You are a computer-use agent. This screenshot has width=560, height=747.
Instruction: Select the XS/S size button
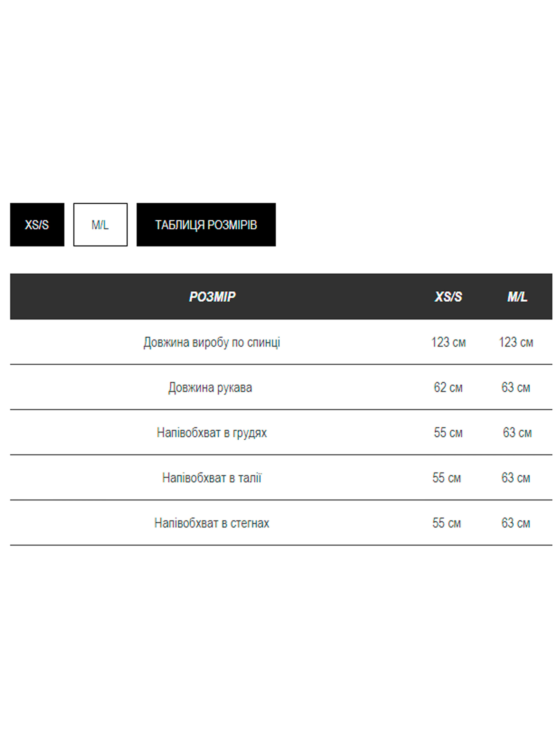(x=37, y=225)
